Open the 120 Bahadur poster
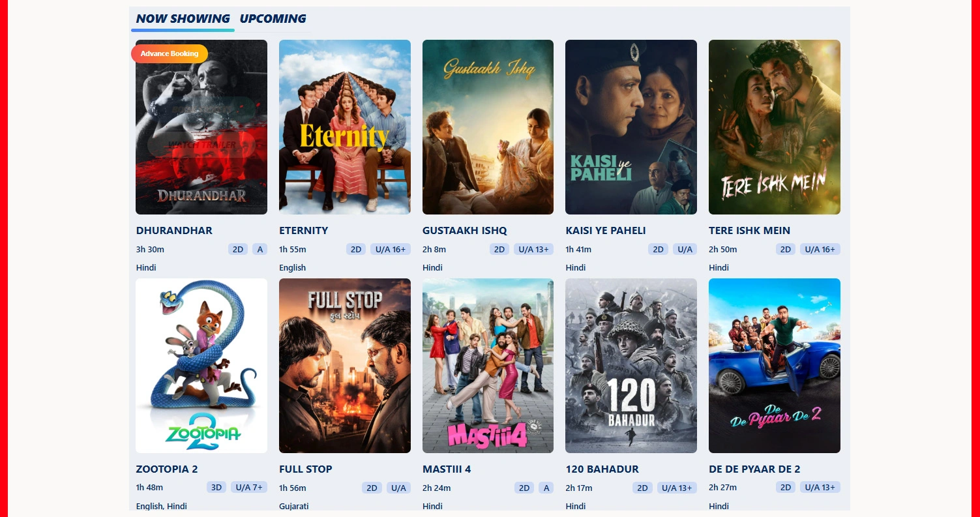 [x=631, y=366]
